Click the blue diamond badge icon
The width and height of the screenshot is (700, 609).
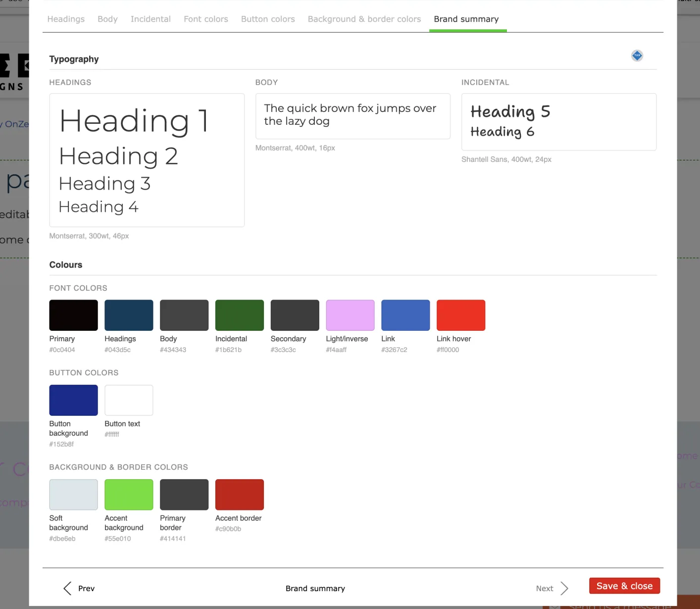point(637,55)
